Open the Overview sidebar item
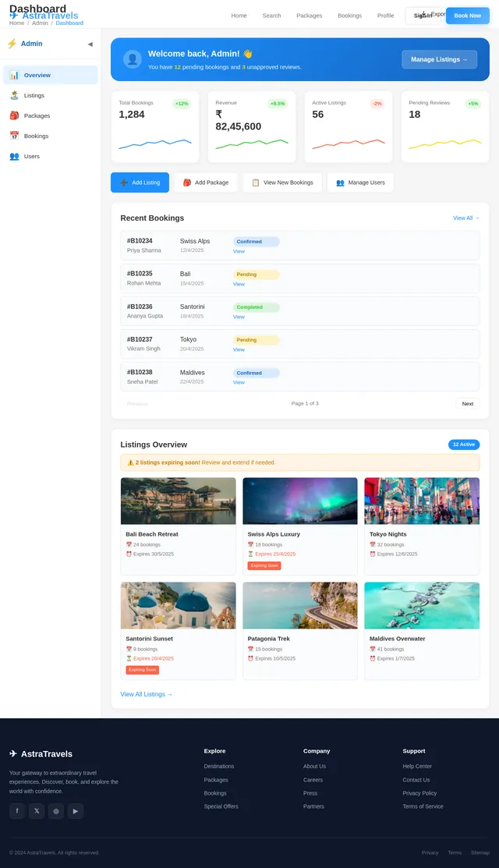 51,76
